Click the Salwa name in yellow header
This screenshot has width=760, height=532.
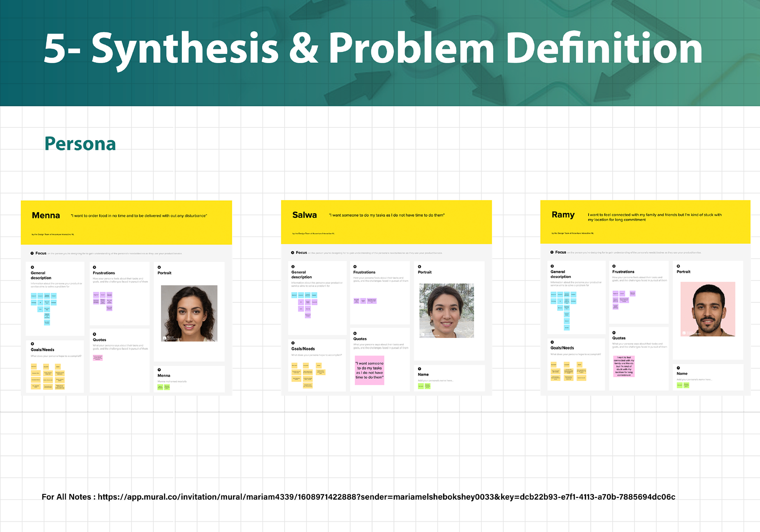(x=304, y=215)
